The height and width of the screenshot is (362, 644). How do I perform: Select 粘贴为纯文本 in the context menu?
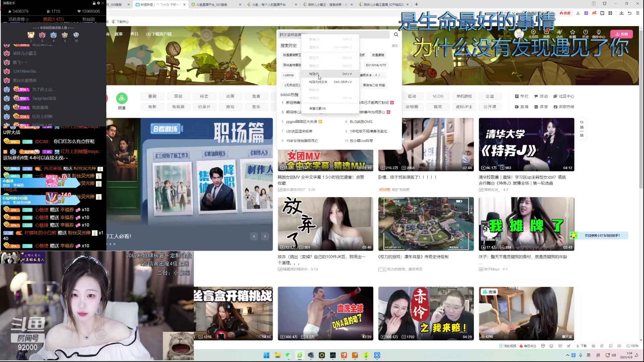(x=330, y=82)
